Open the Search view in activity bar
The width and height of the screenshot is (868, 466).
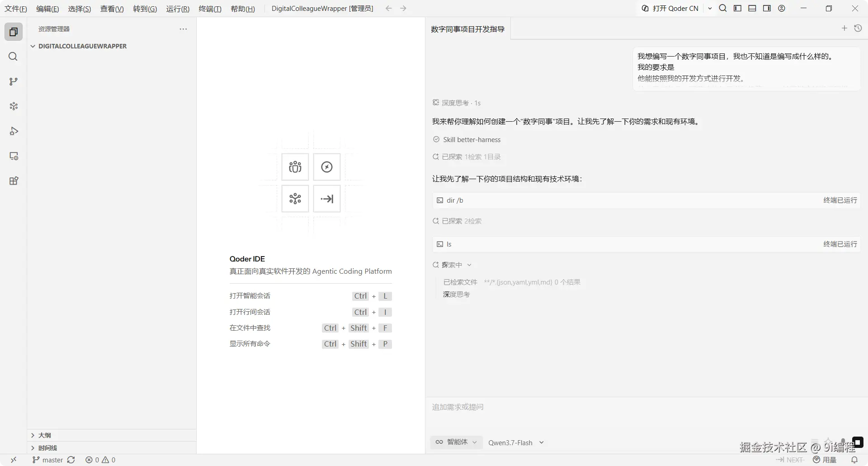[x=14, y=57]
